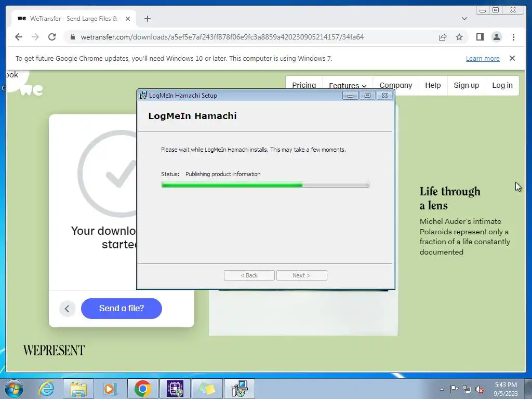532x399 pixels.
Task: Click Log in link
Action: click(x=502, y=85)
